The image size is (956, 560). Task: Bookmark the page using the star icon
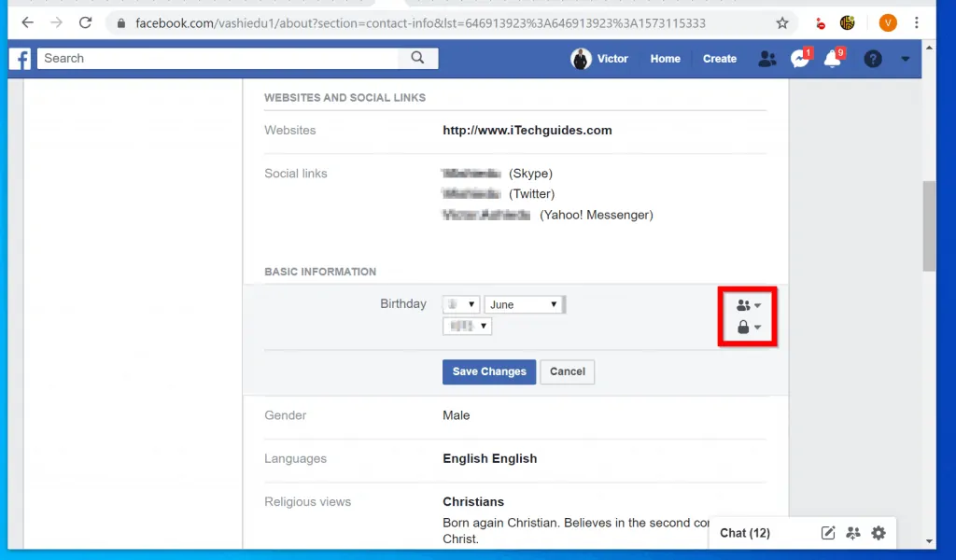coord(782,22)
